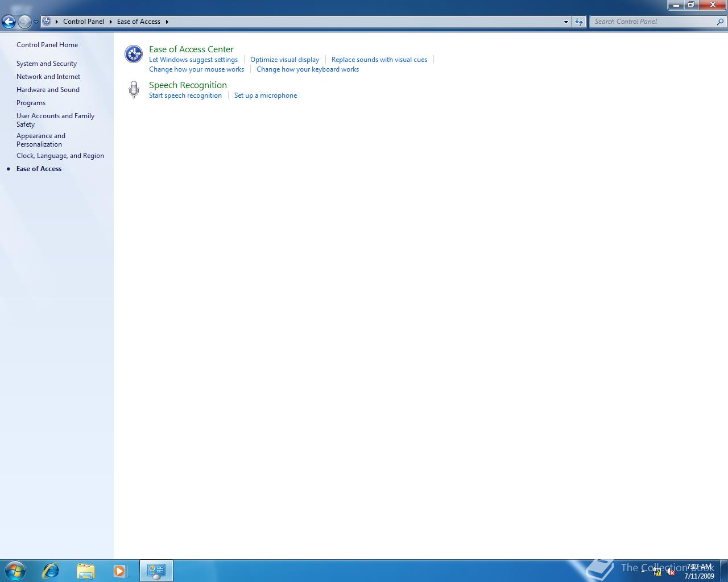Click the Ease of Access Center icon
Viewport: 728px width, 582px height.
point(133,54)
